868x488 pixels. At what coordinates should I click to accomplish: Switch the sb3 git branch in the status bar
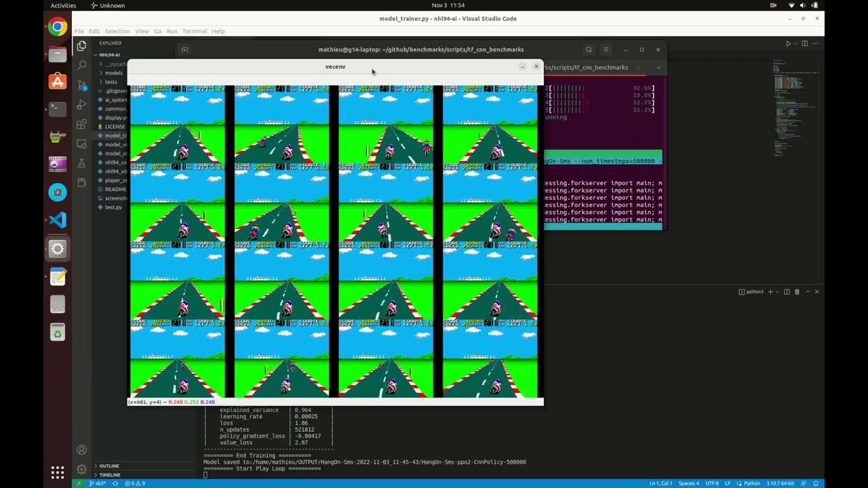(98, 483)
